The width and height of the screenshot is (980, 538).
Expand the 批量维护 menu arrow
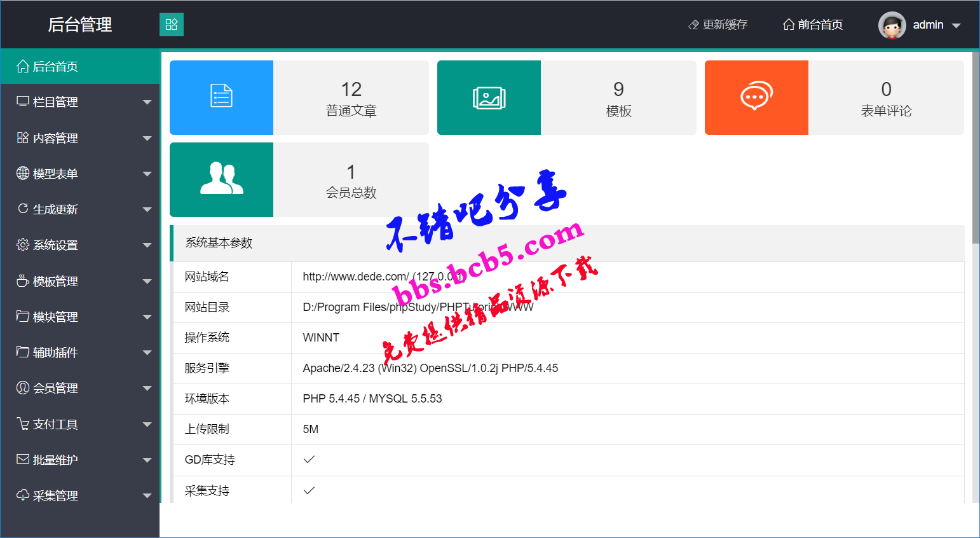pyautogui.click(x=147, y=460)
